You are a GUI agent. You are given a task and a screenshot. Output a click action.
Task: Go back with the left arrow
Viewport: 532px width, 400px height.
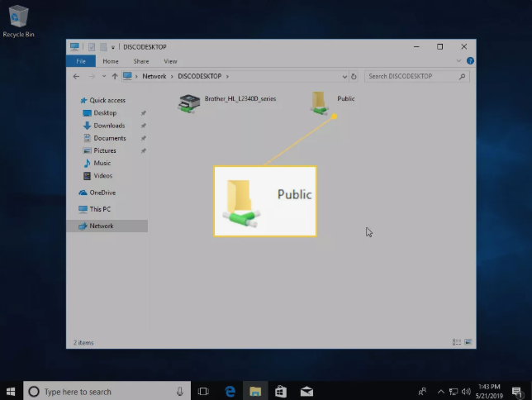tap(76, 76)
